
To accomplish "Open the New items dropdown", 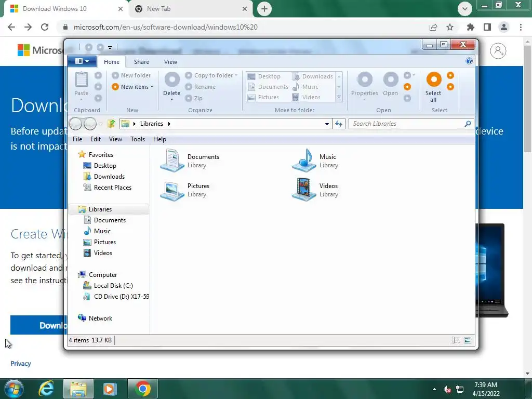I will click(x=132, y=87).
